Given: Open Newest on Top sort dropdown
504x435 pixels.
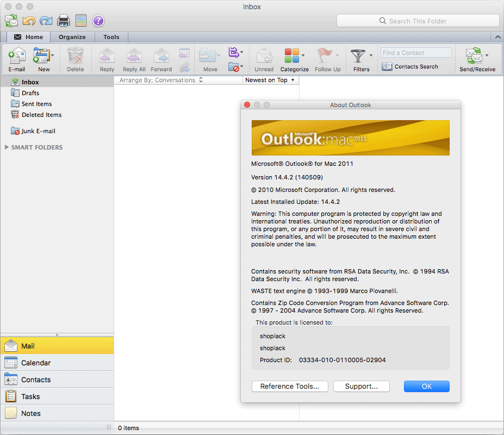Looking at the screenshot, I should [x=270, y=80].
